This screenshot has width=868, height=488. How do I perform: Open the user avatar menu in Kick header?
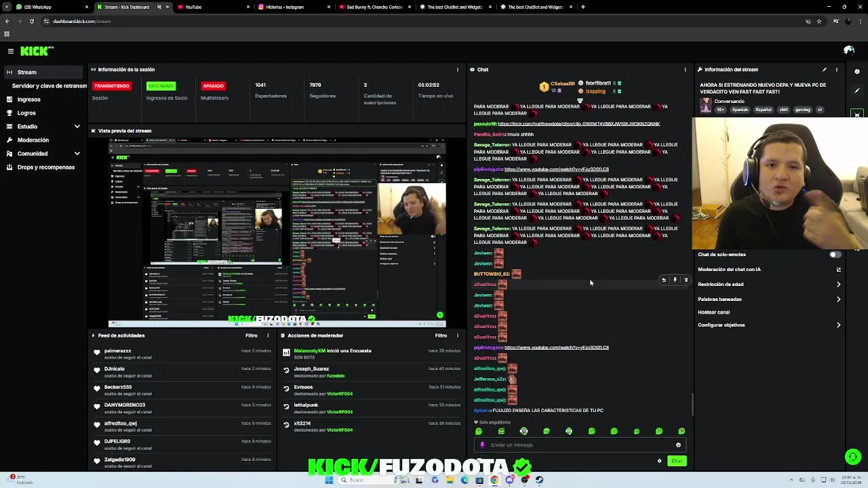(848, 51)
